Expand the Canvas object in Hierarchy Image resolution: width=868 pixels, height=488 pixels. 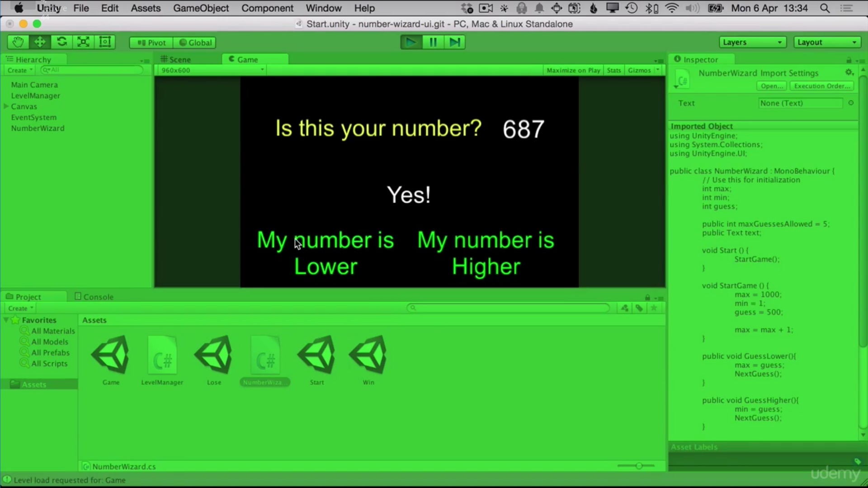point(6,106)
